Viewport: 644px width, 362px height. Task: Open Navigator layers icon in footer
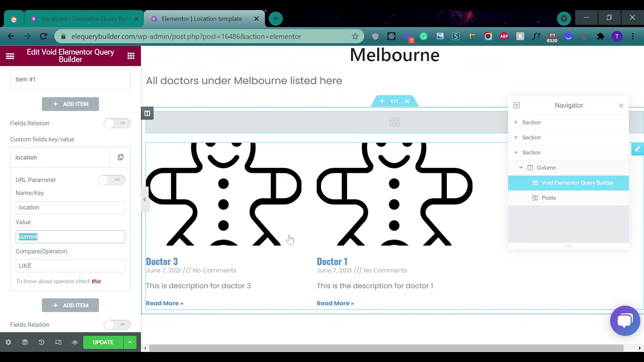tap(25, 342)
